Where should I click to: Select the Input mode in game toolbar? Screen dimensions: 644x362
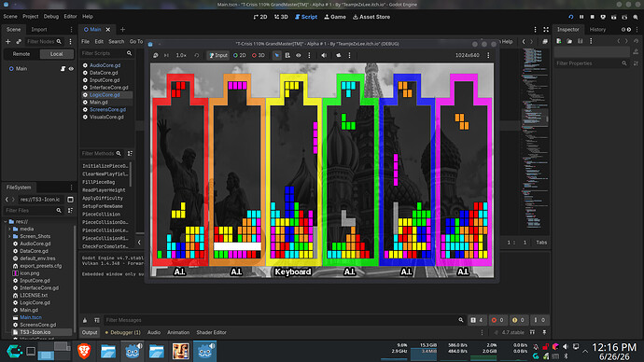tap(218, 55)
